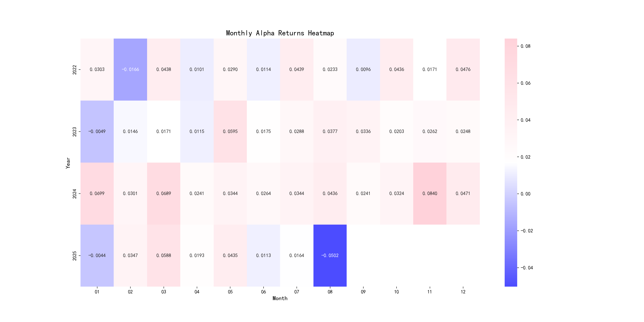Select the 2025 August cell showing -0.0502

[x=330, y=255]
